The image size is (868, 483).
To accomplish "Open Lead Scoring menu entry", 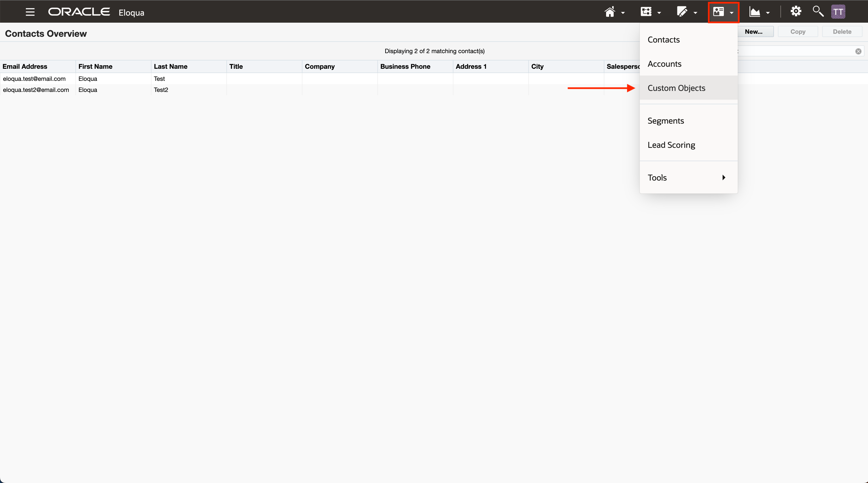I will [671, 145].
